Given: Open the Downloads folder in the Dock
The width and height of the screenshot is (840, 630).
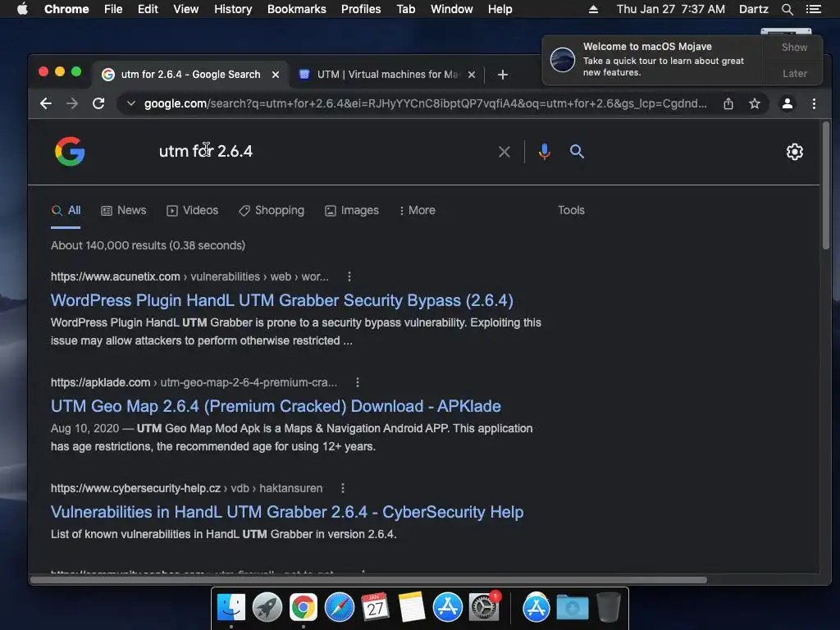Looking at the screenshot, I should coord(572,608).
